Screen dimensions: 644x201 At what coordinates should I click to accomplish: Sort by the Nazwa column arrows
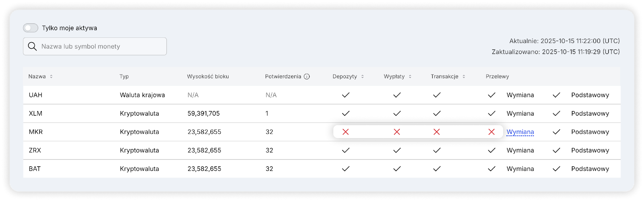51,77
